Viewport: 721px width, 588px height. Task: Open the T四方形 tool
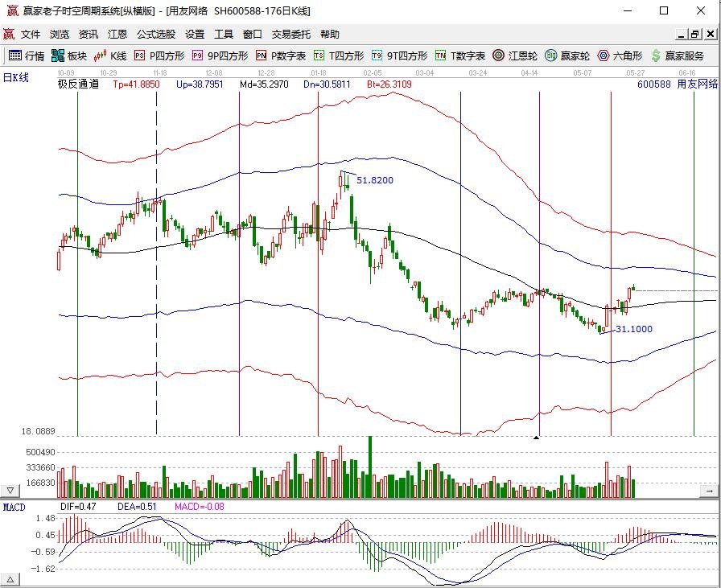[x=339, y=56]
